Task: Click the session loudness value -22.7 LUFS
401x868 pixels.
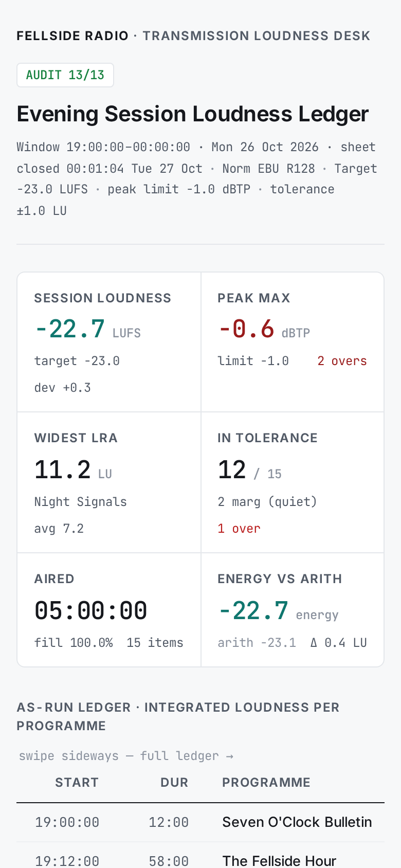Action: (87, 329)
